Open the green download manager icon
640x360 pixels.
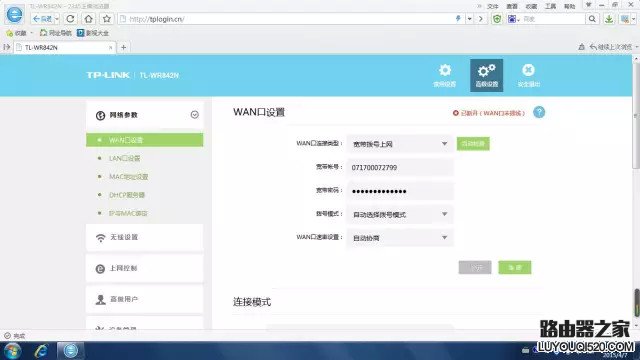pyautogui.click(x=609, y=19)
